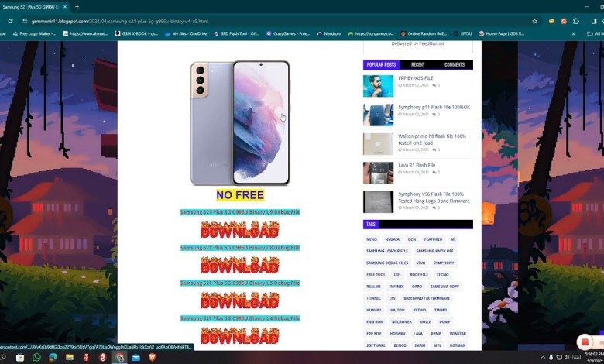Click the red stop recording button

pos(585,342)
